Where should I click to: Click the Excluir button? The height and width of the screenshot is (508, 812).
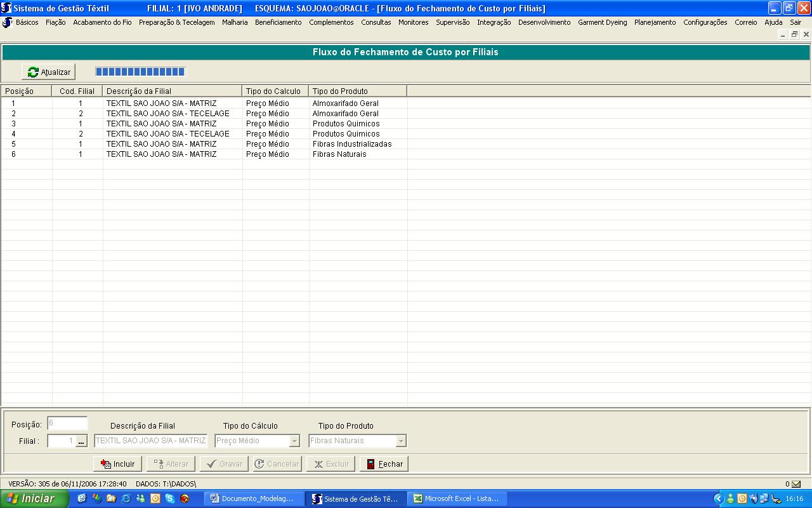331,464
